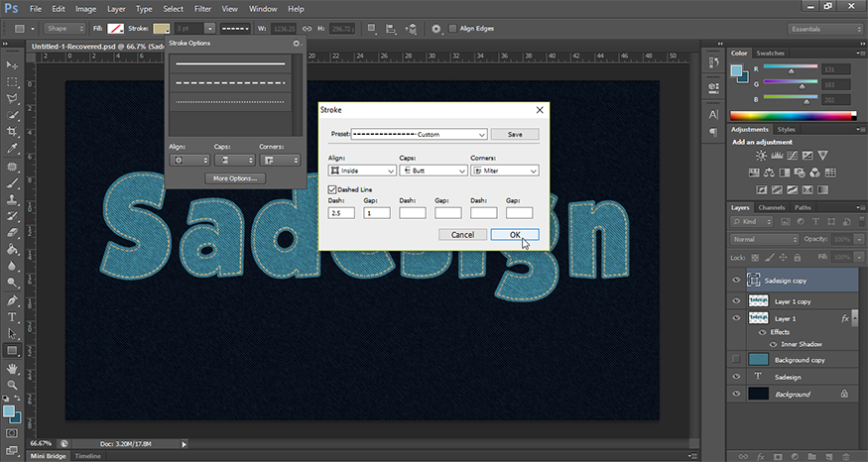The height and width of the screenshot is (462, 868).
Task: Switch to the Channels tab
Action: coord(772,207)
